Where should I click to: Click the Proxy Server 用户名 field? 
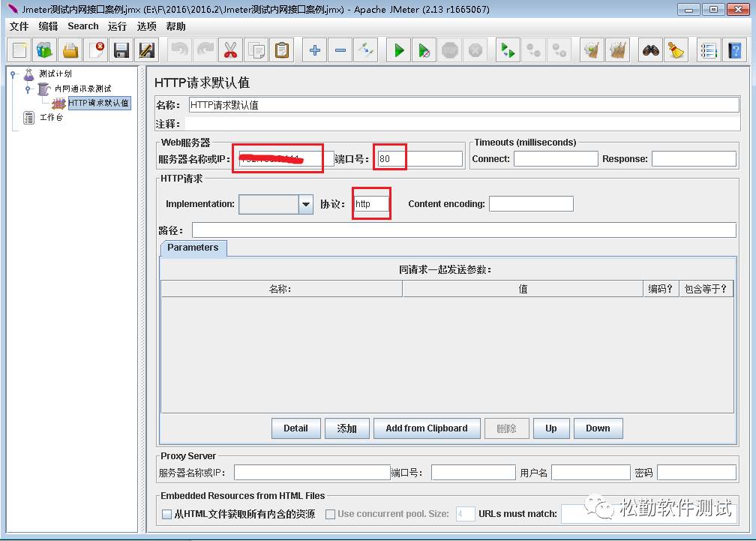[x=591, y=473]
